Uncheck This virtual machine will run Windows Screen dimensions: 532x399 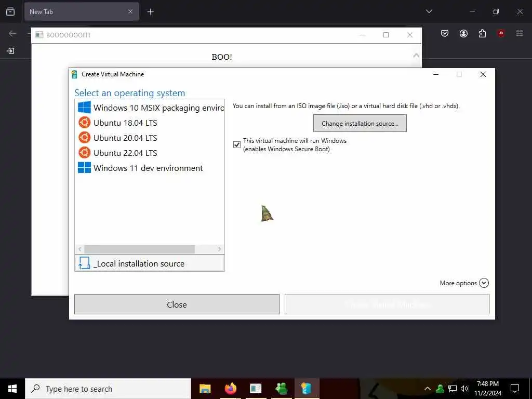[237, 145]
